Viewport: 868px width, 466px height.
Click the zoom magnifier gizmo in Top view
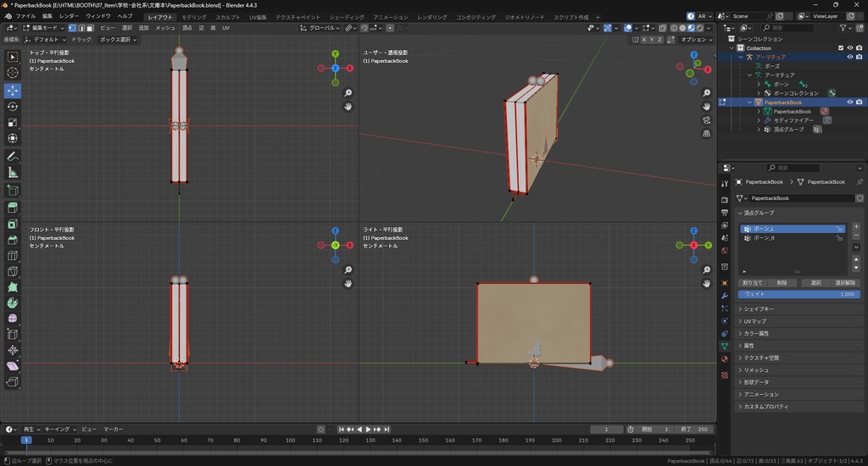click(348, 93)
